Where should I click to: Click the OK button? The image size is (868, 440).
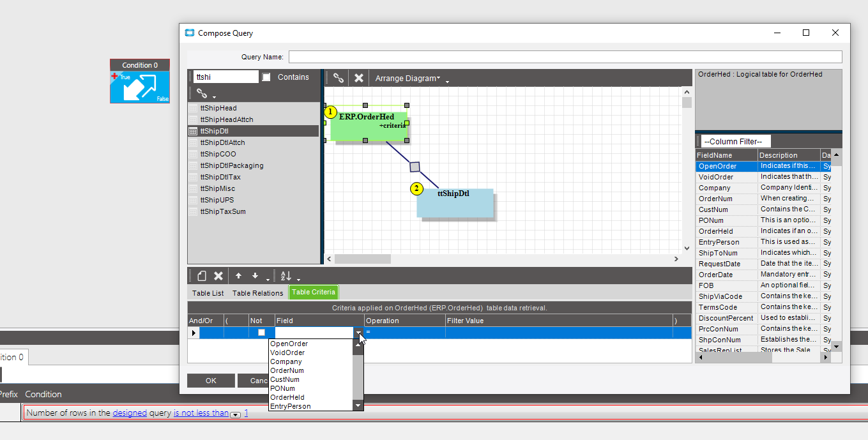(x=211, y=381)
